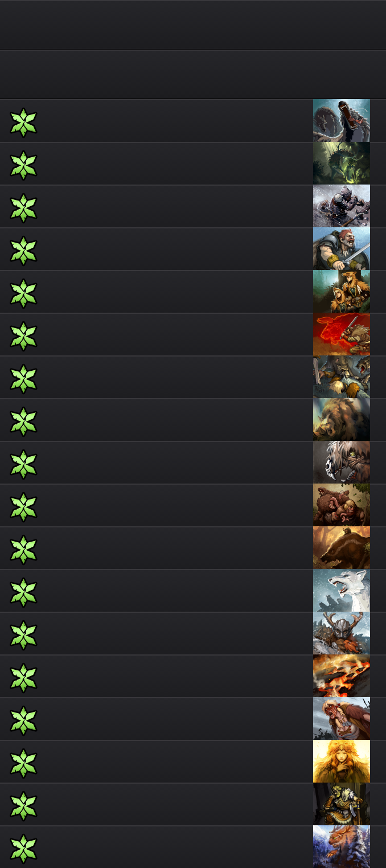The width and height of the screenshot is (386, 868).
Task: Open thumbnail of bear wrestling a man
Action: (342, 505)
